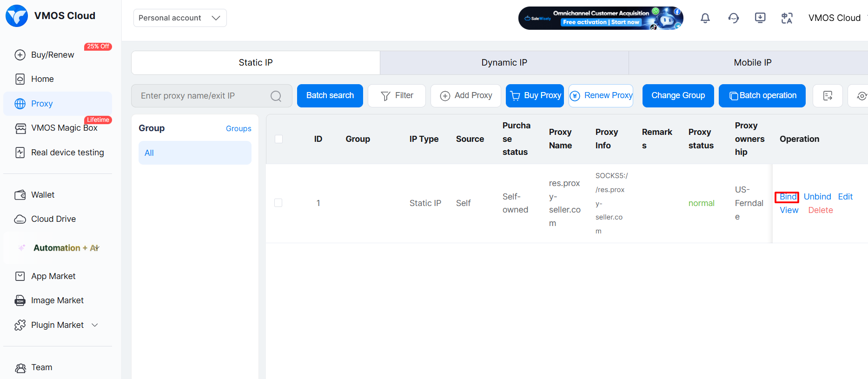Click the VMOS Cloud logo icon
The image size is (868, 379).
(17, 16)
